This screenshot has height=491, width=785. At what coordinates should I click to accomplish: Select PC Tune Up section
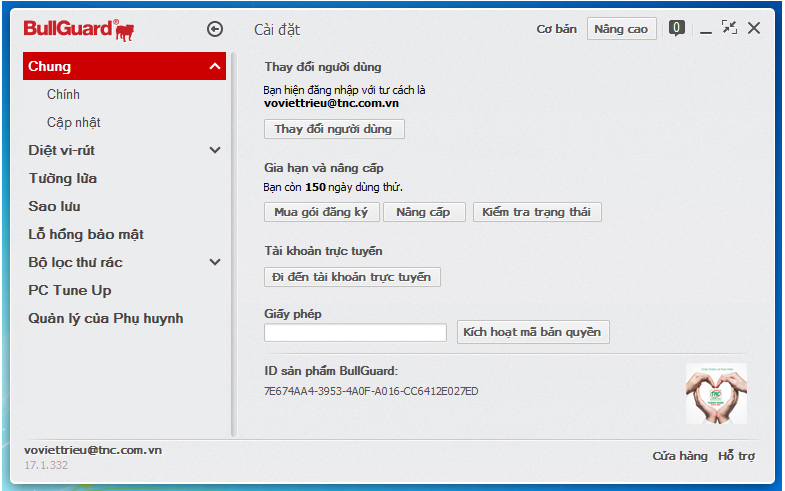click(x=70, y=290)
